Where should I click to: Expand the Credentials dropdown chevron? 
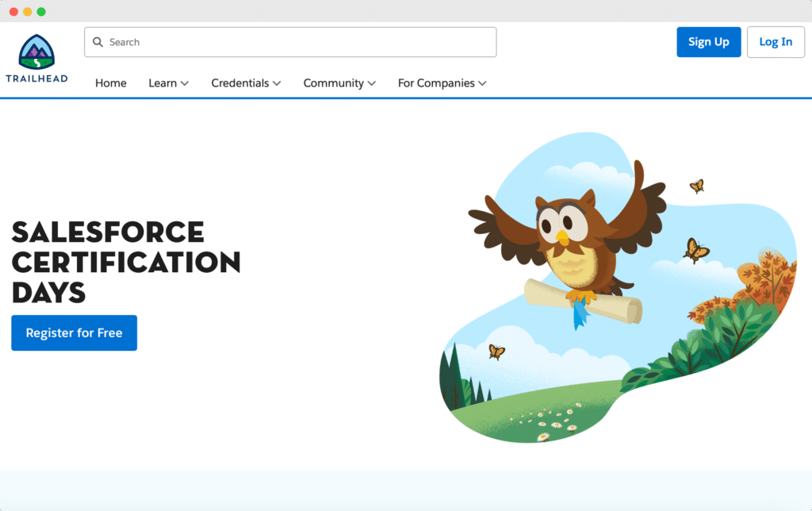click(x=277, y=83)
